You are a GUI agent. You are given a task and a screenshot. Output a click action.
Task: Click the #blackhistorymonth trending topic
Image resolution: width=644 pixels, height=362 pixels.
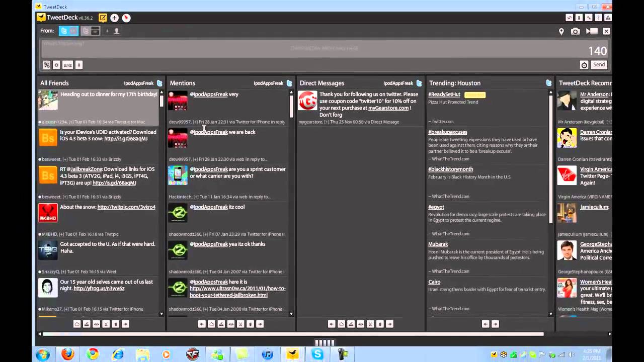451,169
